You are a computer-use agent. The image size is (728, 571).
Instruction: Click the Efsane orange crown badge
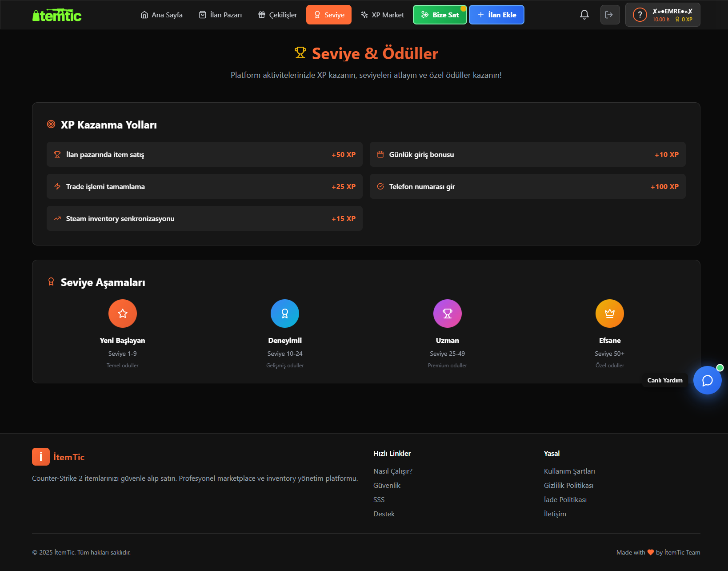609,314
